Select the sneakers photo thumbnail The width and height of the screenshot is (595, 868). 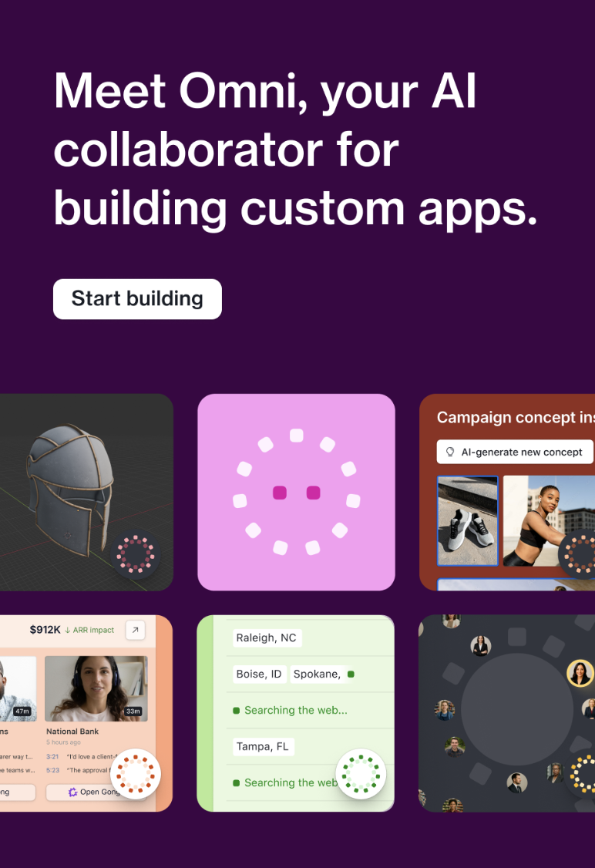[x=468, y=521]
